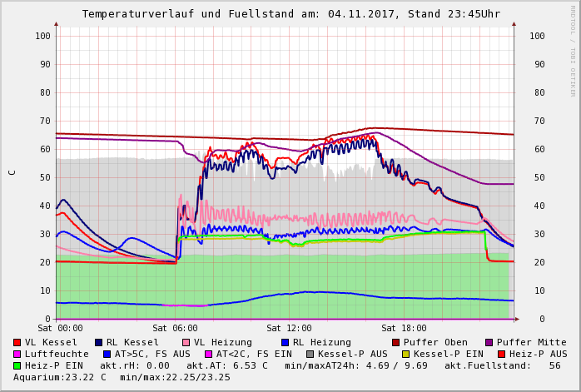The height and width of the screenshot is (392, 581).
Task: Select the magenta Luftfeuchte legend swatch
Action: pyautogui.click(x=17, y=354)
